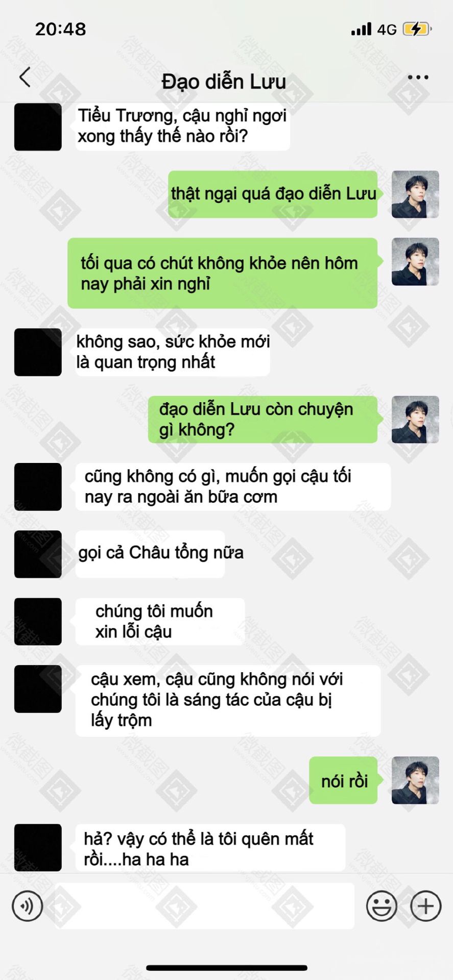The image size is (453, 980).
Task: Open the chat title Đạo diễn Lưu
Action: [x=224, y=82]
